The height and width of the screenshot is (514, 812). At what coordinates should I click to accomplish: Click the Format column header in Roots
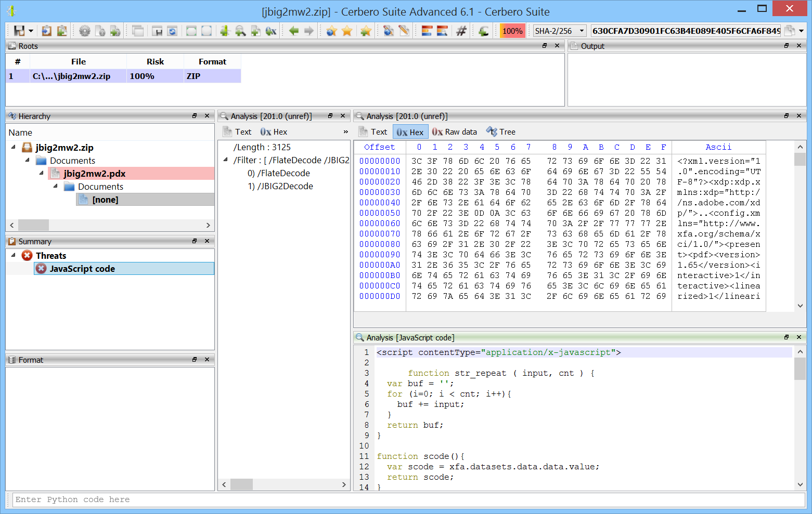(x=212, y=61)
